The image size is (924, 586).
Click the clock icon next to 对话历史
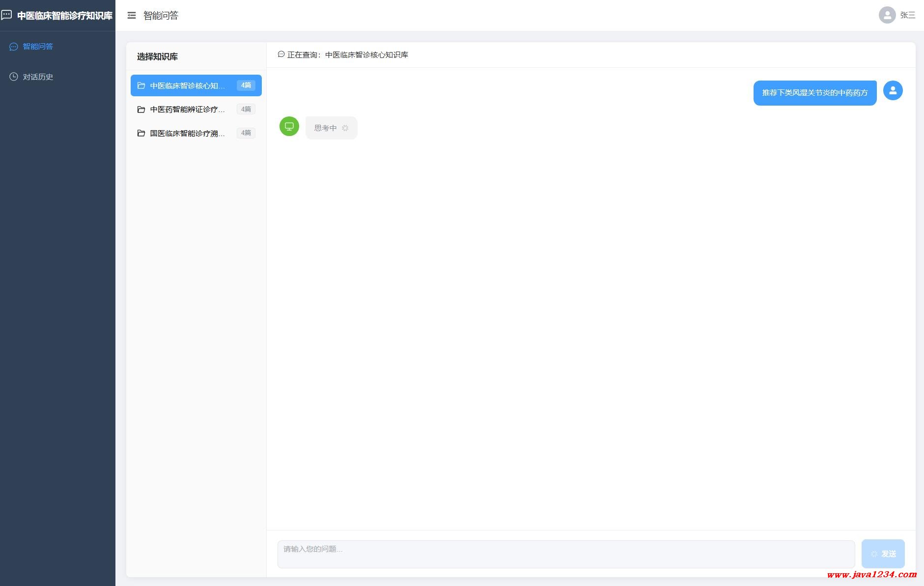pos(14,77)
